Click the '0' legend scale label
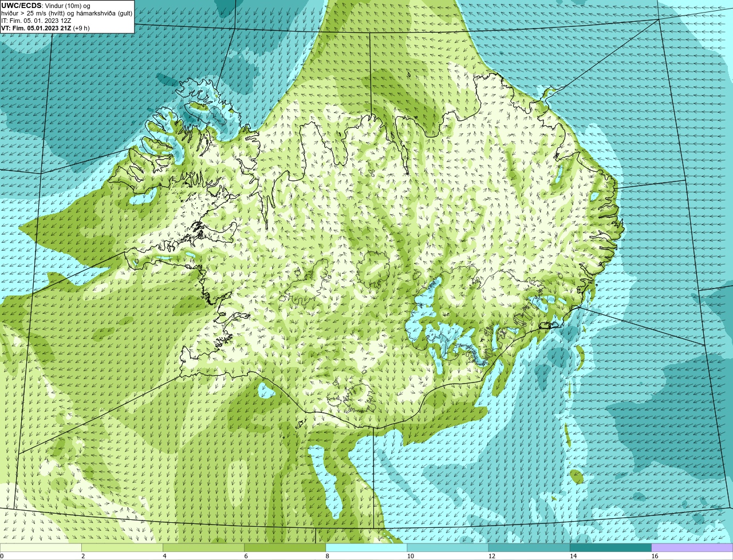Viewport: 733px width, 560px height. (2, 556)
